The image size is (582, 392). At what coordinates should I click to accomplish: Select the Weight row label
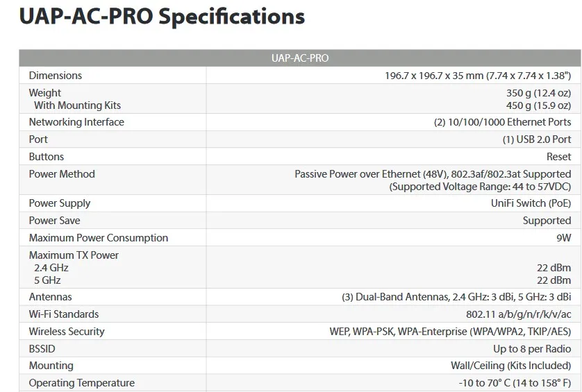[x=44, y=93]
